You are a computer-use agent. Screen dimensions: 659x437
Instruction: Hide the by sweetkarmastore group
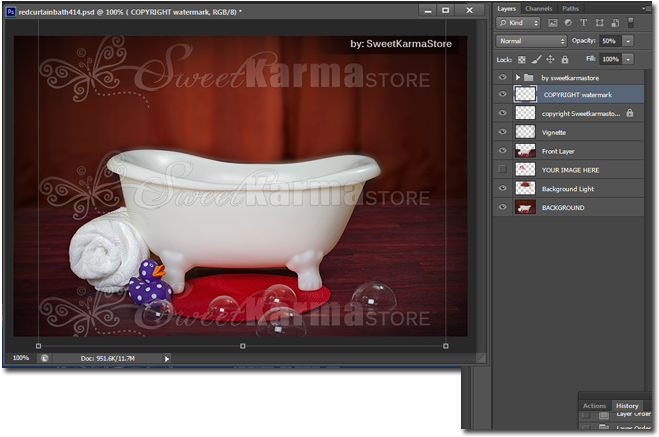coord(502,77)
